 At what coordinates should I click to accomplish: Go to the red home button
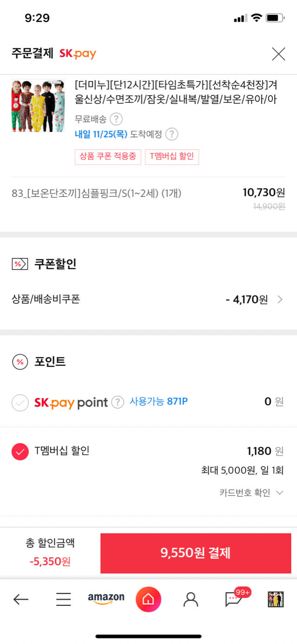tap(148, 599)
